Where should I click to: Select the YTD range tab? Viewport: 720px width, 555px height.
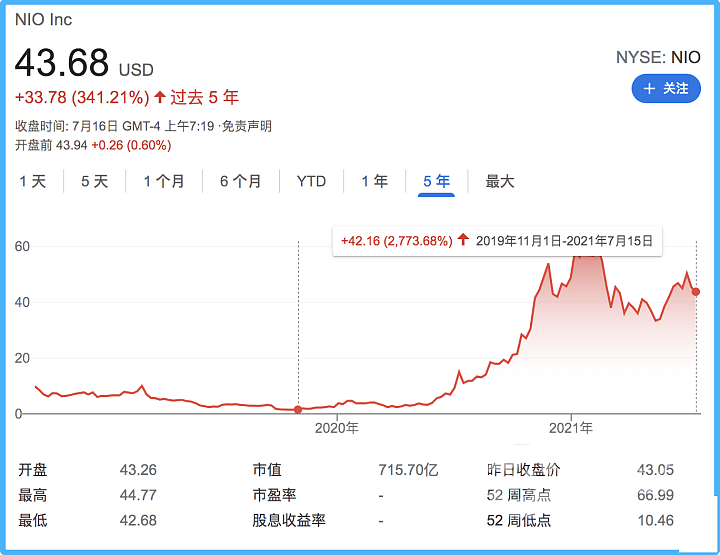311,181
